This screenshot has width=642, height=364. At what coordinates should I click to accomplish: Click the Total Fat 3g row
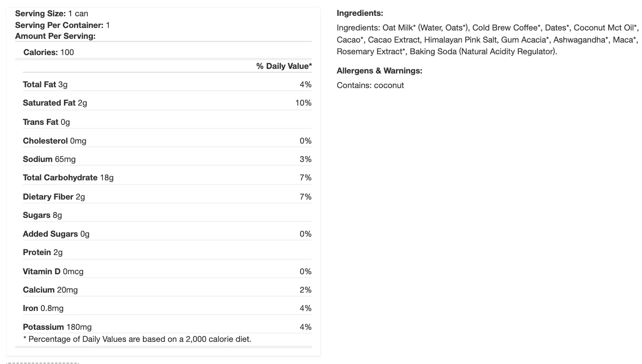pyautogui.click(x=45, y=84)
